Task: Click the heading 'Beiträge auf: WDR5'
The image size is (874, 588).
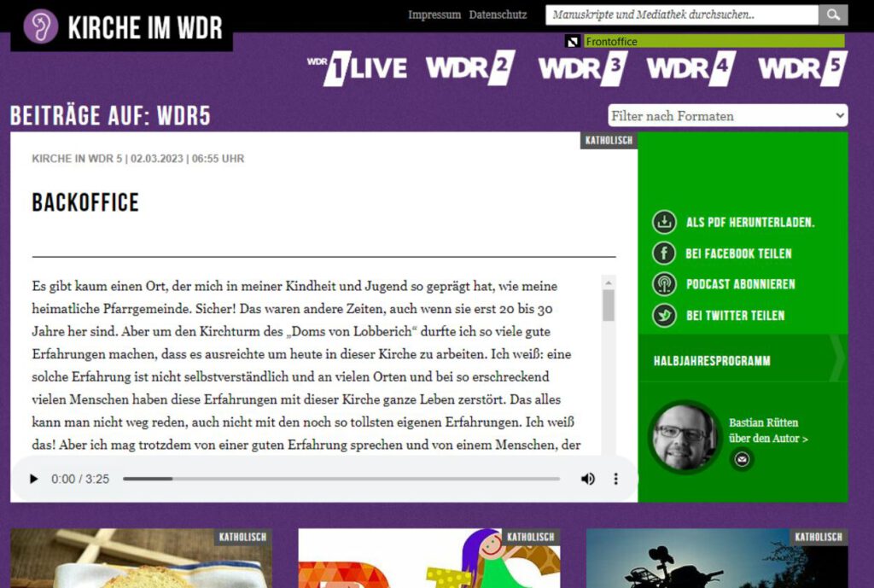Action: (x=110, y=116)
